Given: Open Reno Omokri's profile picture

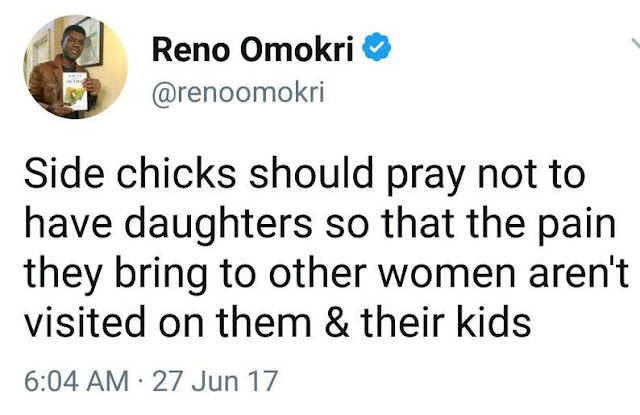Looking at the screenshot, I should (x=76, y=67).
